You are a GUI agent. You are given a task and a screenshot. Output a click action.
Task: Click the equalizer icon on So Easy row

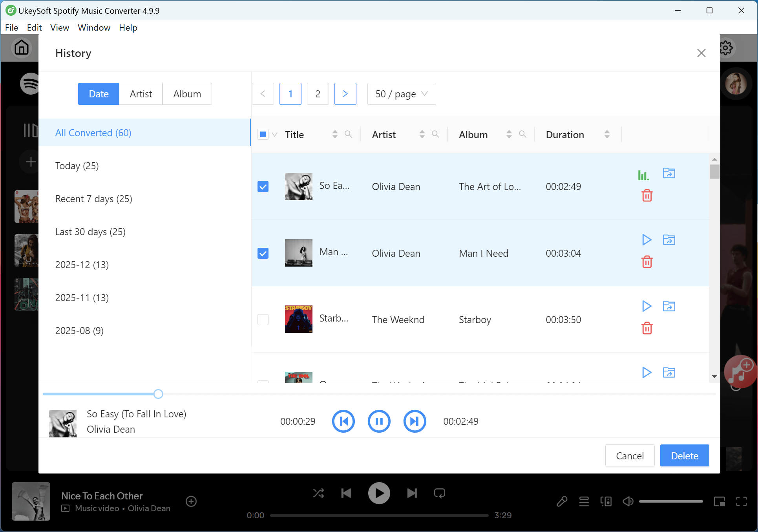pos(643,175)
